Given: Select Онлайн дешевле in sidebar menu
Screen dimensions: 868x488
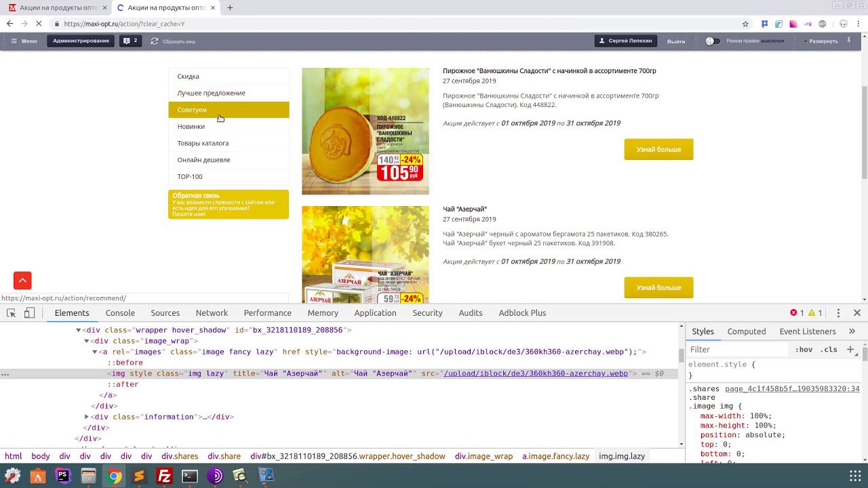Looking at the screenshot, I should point(229,160).
